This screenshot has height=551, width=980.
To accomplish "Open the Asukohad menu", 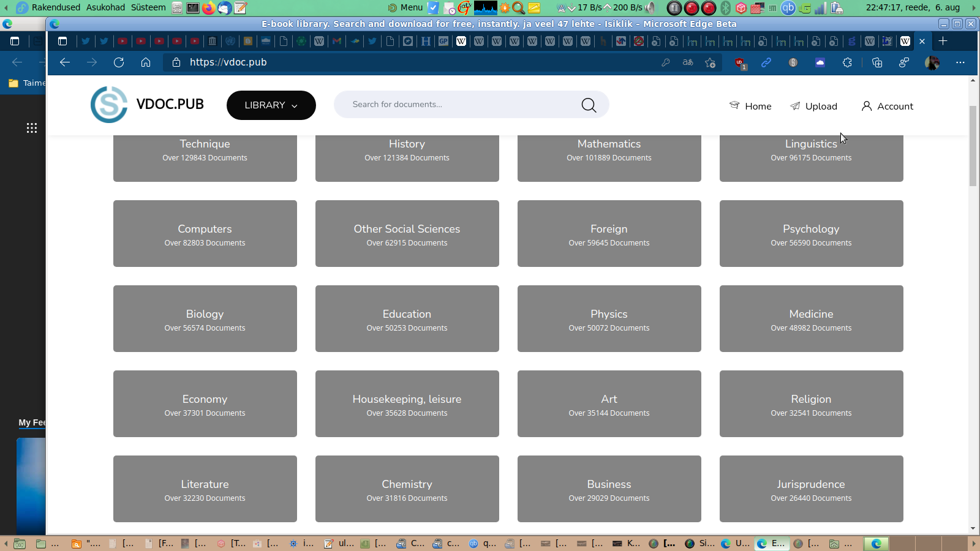I will (105, 7).
